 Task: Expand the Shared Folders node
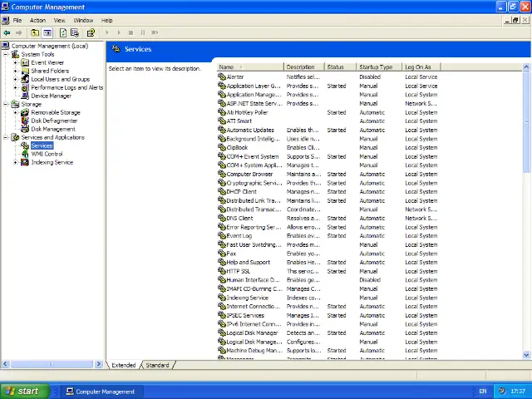click(15, 71)
